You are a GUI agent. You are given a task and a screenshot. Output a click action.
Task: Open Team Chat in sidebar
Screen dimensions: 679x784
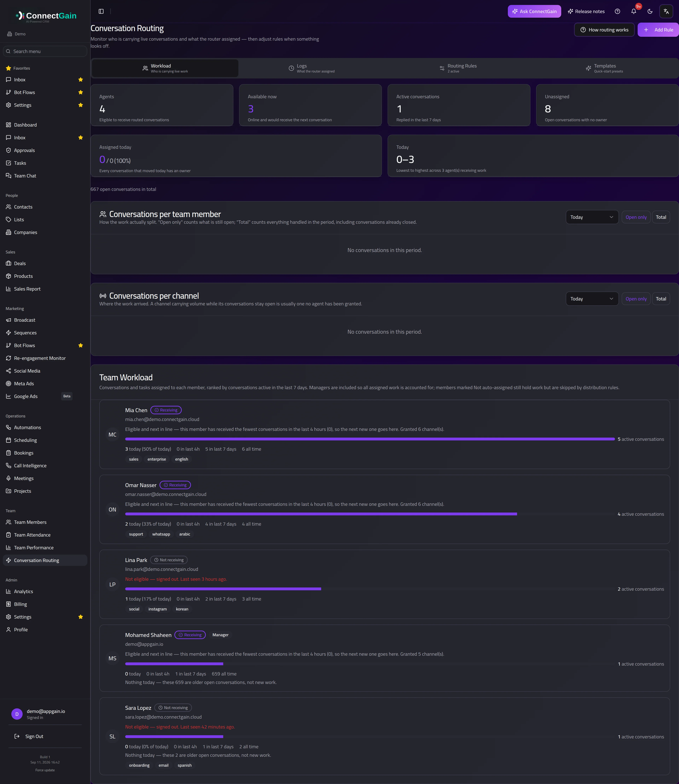(45, 176)
